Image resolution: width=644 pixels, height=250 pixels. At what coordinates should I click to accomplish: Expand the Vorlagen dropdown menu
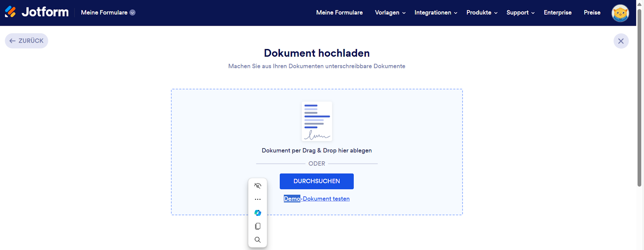click(x=390, y=13)
